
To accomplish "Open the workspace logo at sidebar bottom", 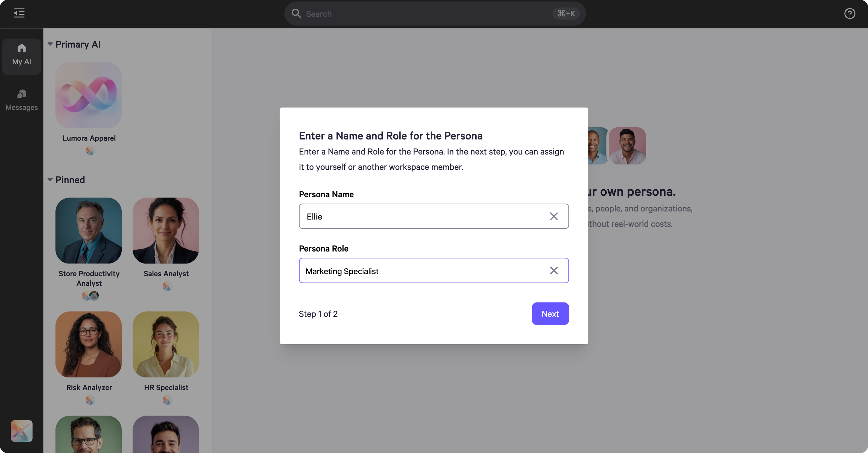I will [21, 431].
